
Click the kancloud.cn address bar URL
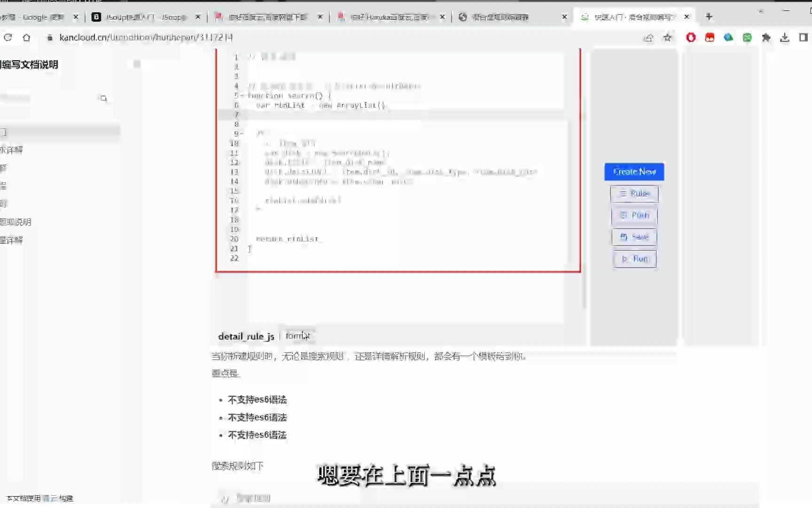pyautogui.click(x=146, y=38)
